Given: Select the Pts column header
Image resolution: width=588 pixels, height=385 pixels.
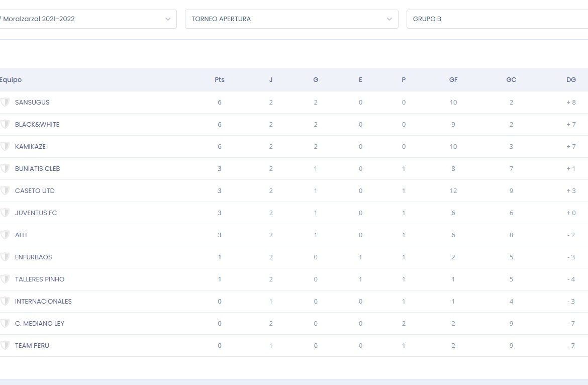Looking at the screenshot, I should tap(220, 80).
